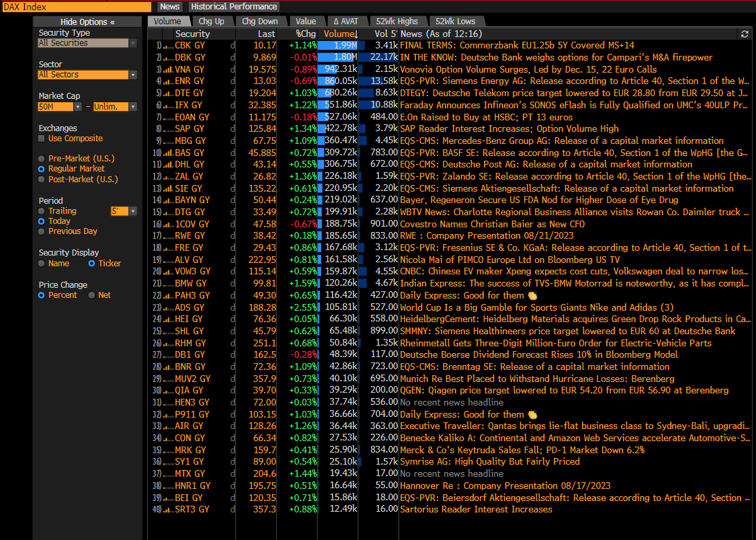Open the mini chart icon for ALV GY
This screenshot has height=540, width=756.
point(168,260)
